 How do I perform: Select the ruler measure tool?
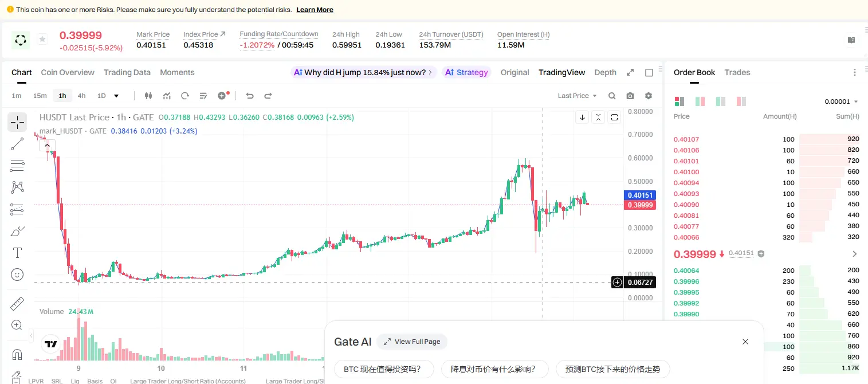tap(17, 304)
